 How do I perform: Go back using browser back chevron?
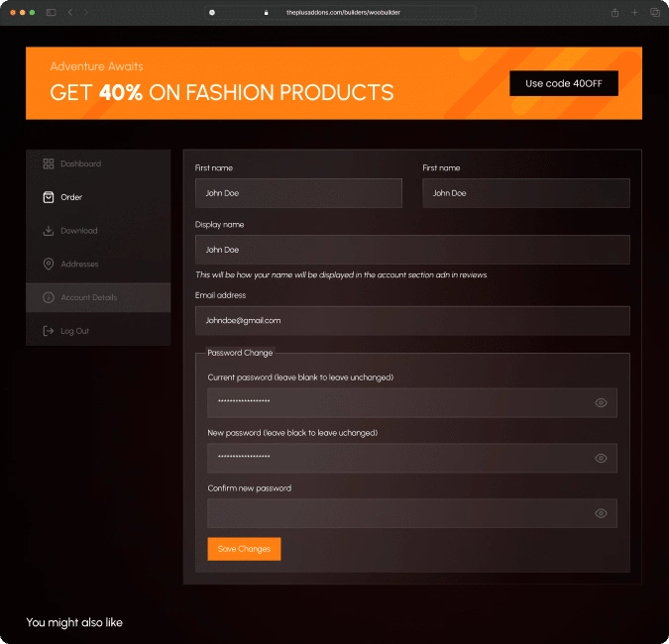pos(69,12)
